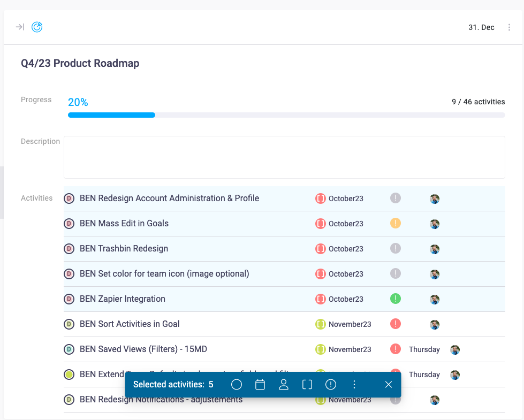This screenshot has width=524, height=420.
Task: Click the blue goal target icon
Action: 37,27
